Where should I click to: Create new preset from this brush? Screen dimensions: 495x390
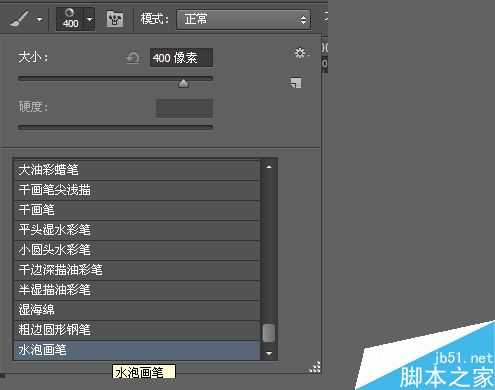[296, 83]
